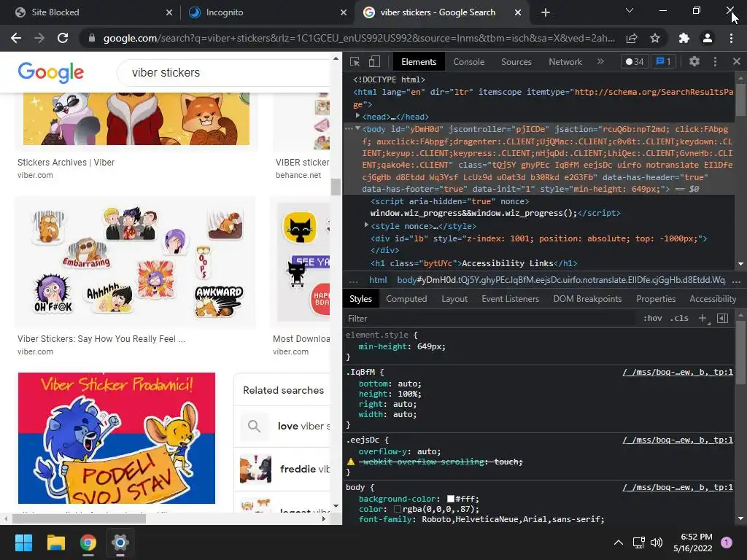This screenshot has height=560, width=747.
Task: Open the Viber Sticker Prodavnici lion image
Action: pos(116,438)
